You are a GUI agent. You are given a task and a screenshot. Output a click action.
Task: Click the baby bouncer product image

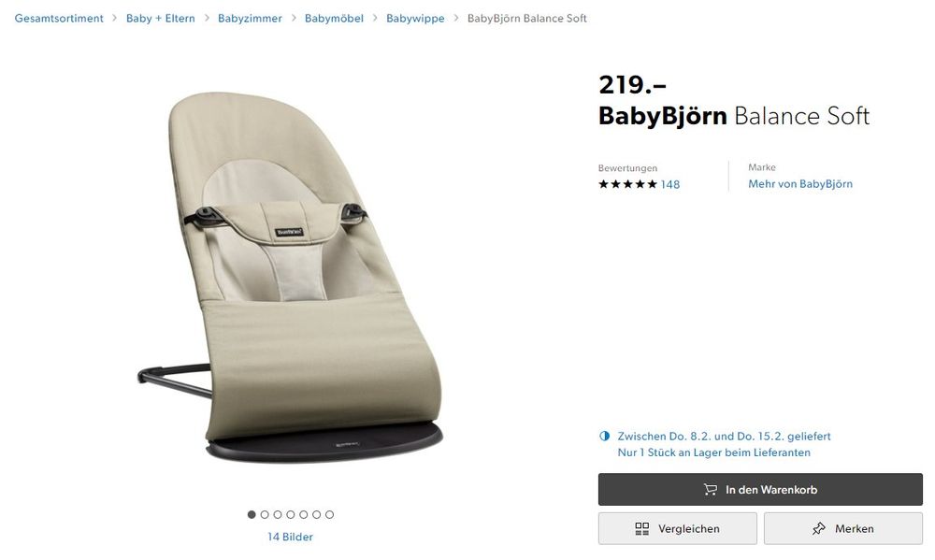(x=291, y=277)
